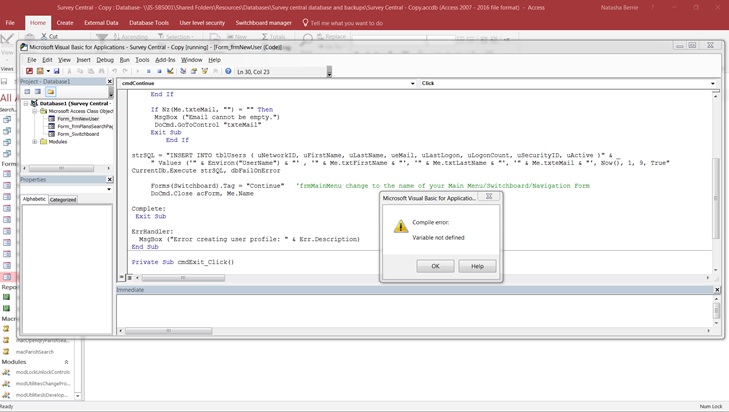Collapse the Database1 project tree node

27,103
